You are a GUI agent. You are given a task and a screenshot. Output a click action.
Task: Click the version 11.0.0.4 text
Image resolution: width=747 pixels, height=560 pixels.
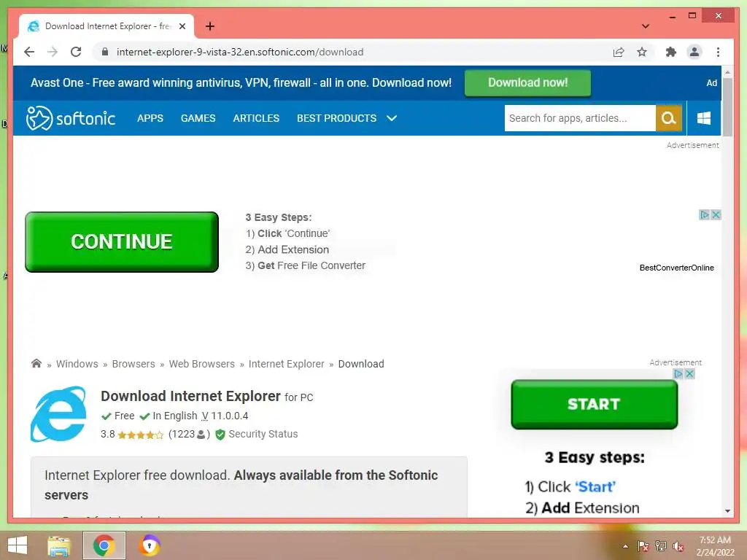coord(230,416)
